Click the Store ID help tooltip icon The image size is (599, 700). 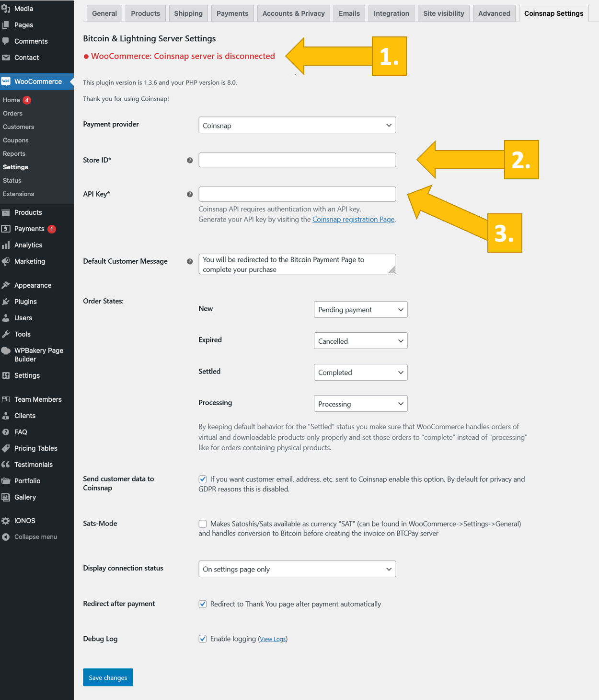[190, 160]
